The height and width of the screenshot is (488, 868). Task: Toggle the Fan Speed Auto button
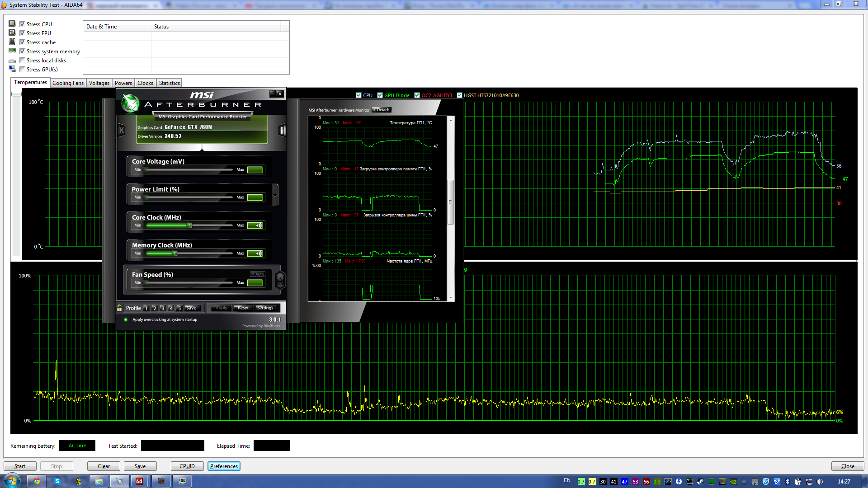click(x=258, y=274)
